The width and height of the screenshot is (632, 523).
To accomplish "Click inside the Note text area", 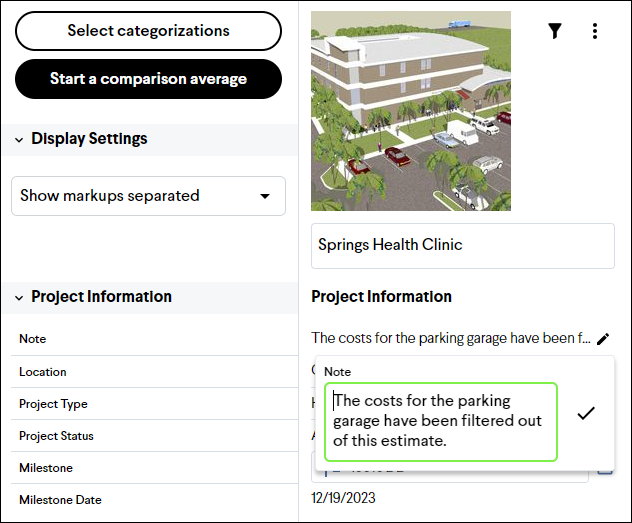I will (x=441, y=422).
